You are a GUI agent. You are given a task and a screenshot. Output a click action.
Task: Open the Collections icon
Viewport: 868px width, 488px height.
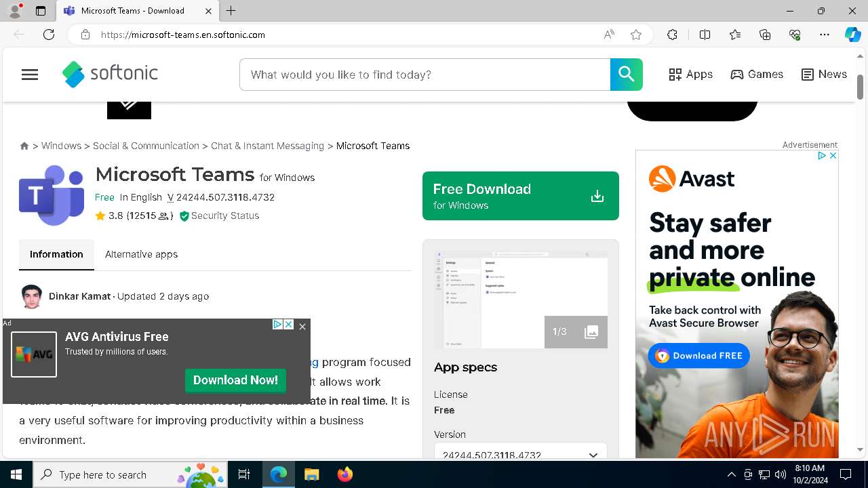pyautogui.click(x=765, y=35)
